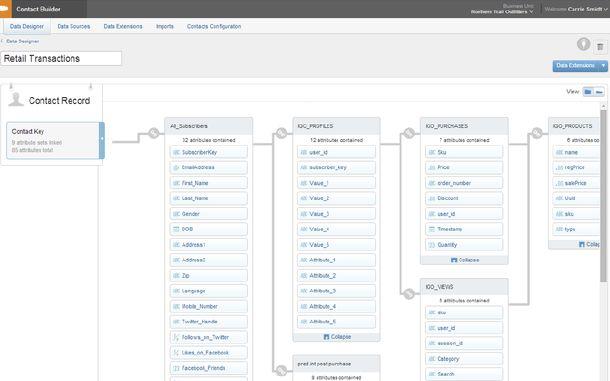Expand the Contact Key side handle
Viewport: 610px width, 381px height.
(x=102, y=140)
